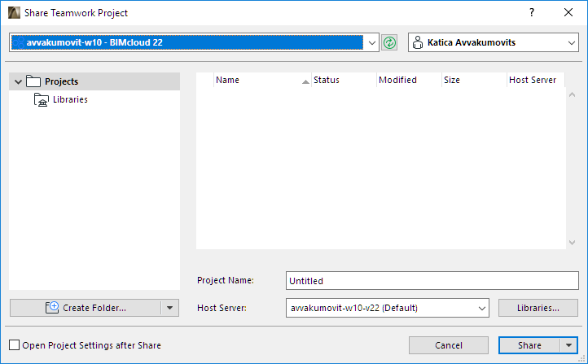The height and width of the screenshot is (364, 588).
Task: Collapse the Projects tree node
Action: [x=18, y=81]
